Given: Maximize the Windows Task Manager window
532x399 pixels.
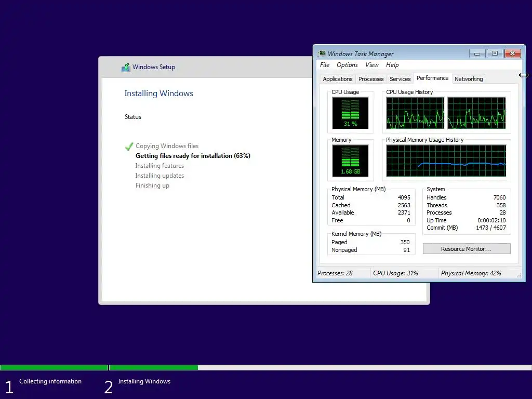Looking at the screenshot, I should pos(495,54).
